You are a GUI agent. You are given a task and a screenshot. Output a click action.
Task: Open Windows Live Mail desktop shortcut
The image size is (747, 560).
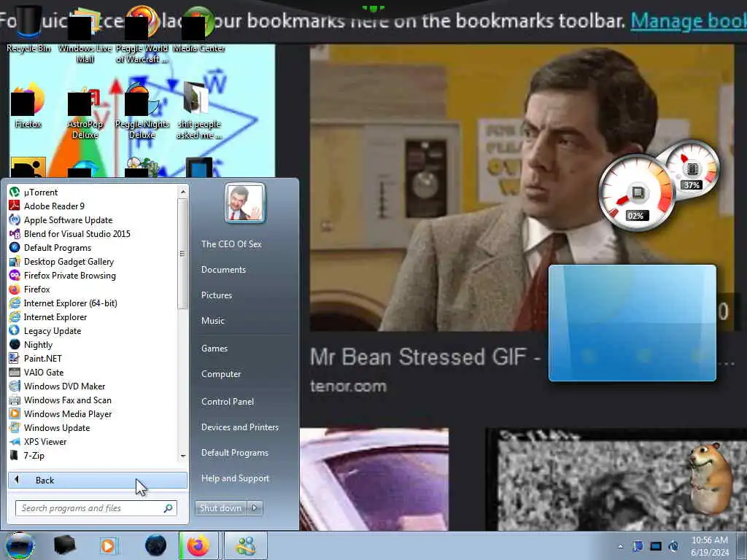[85, 34]
